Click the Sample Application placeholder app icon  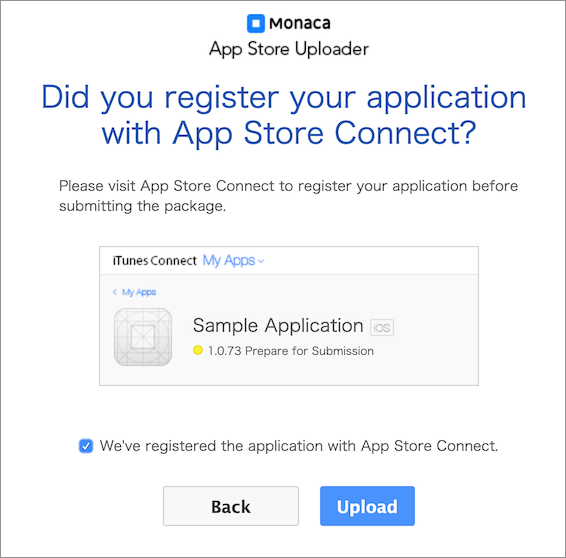143,337
